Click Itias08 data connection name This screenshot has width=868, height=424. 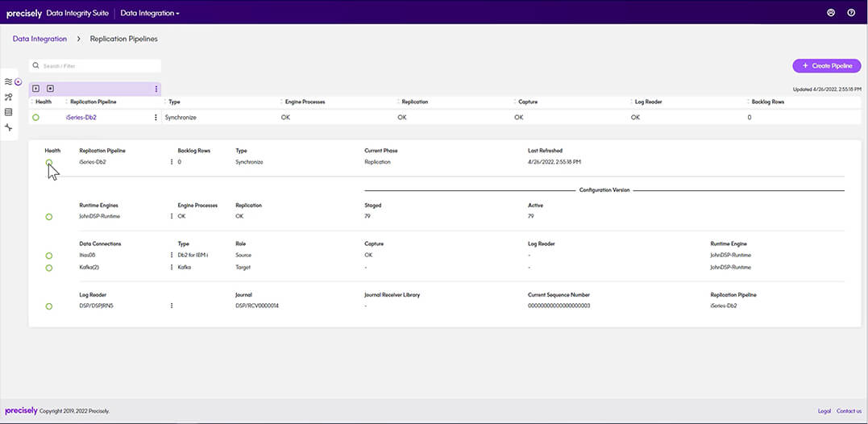89,256
